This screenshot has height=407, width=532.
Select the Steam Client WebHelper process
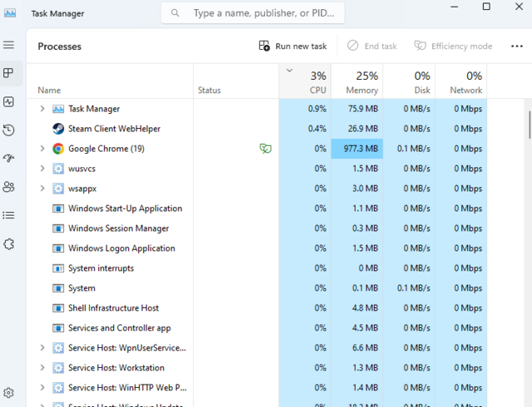(114, 129)
